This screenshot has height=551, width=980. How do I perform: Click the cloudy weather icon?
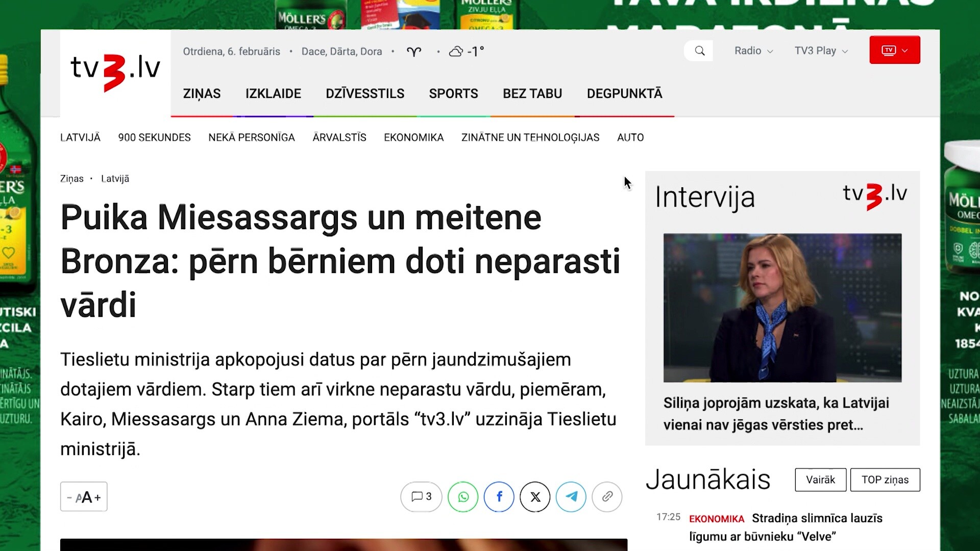(x=456, y=52)
